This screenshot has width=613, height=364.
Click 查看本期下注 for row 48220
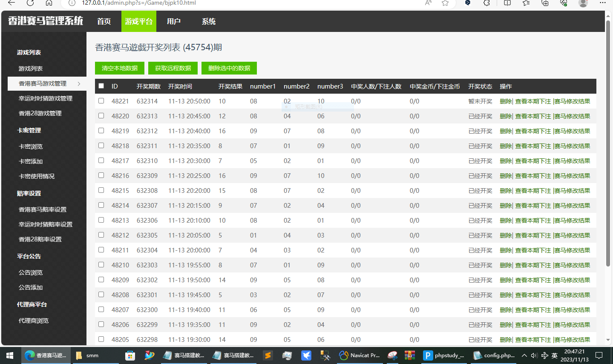pyautogui.click(x=533, y=116)
